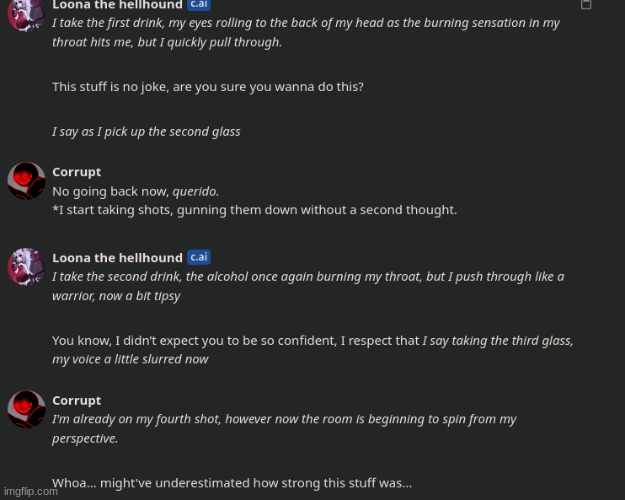The image size is (625, 500).
Task: Click the 'I take the second drink' message
Action: point(308,286)
